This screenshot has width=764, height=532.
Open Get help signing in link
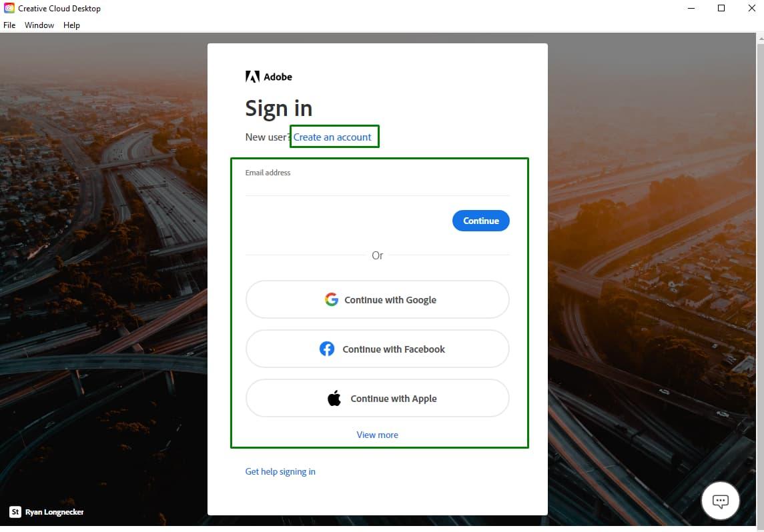[x=280, y=471]
